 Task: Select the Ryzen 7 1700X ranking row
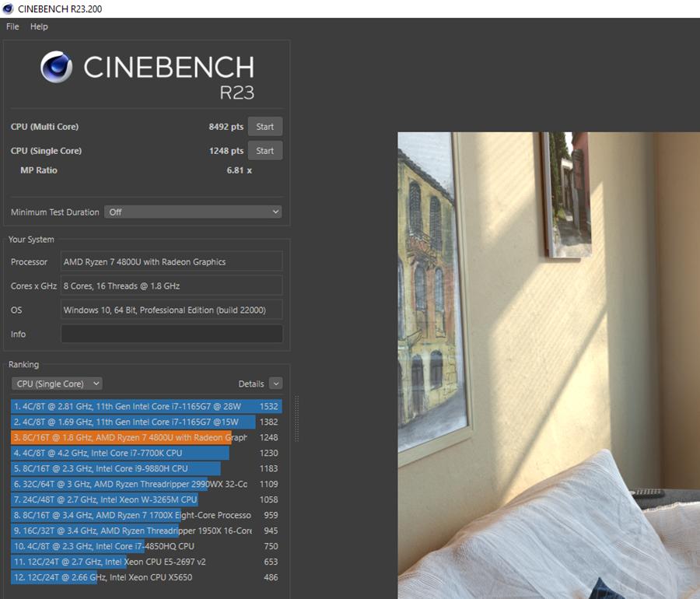[x=146, y=516]
